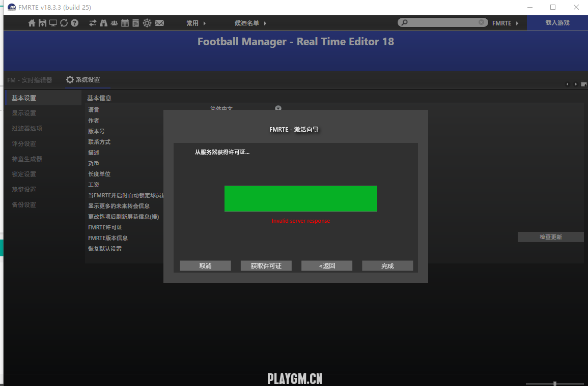Click 完成 finish button

pos(388,265)
